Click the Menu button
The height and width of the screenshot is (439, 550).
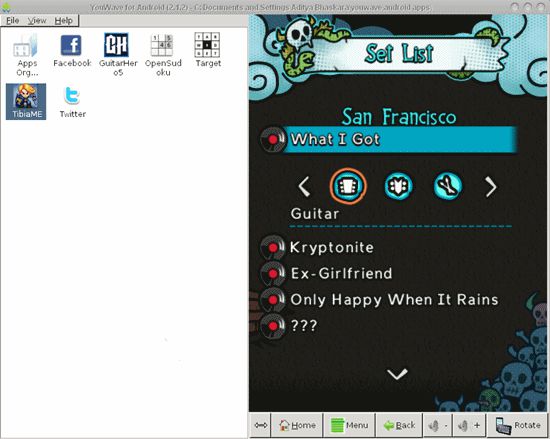pos(349,425)
